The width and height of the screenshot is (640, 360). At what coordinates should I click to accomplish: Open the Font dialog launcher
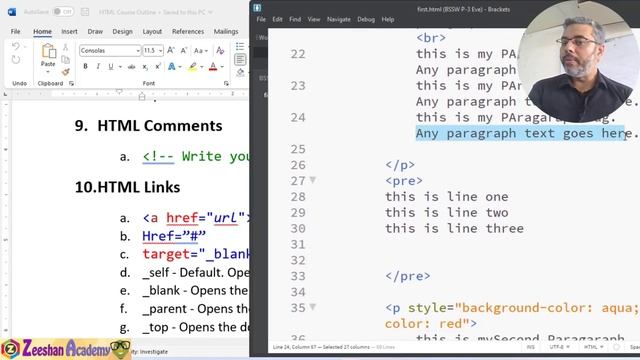pyautogui.click(x=226, y=83)
